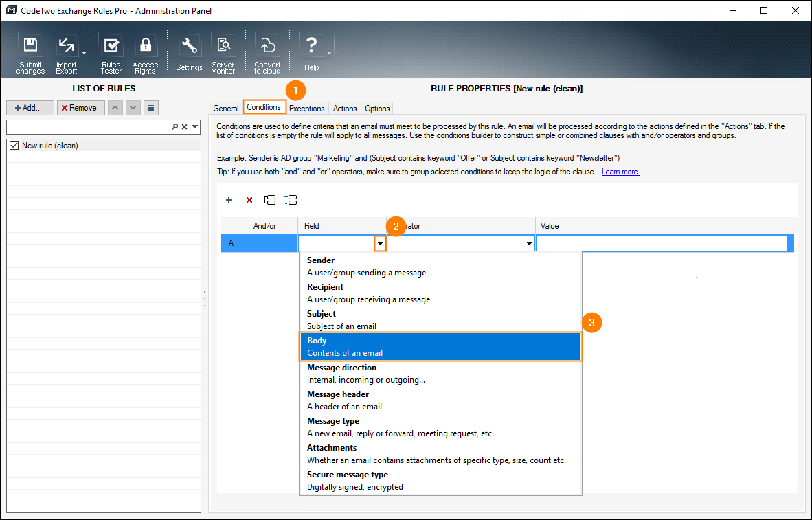Screen dimensions: 812x520
Task: Switch to the Conditions tab
Action: (x=264, y=107)
